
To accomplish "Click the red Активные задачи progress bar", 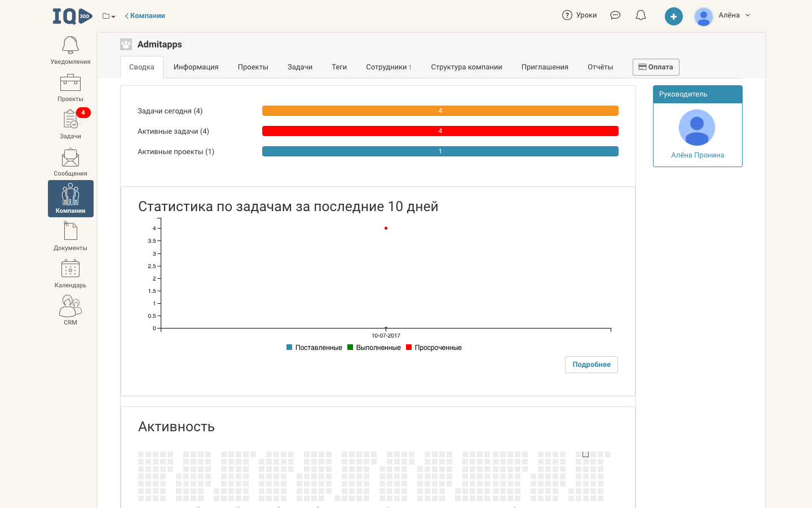I will [440, 131].
